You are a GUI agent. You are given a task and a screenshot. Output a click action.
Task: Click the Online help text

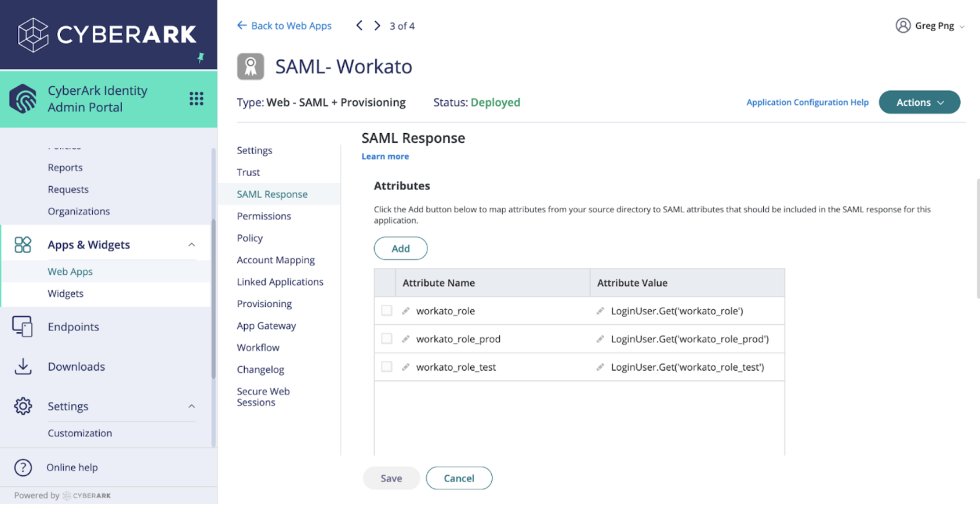click(x=72, y=467)
